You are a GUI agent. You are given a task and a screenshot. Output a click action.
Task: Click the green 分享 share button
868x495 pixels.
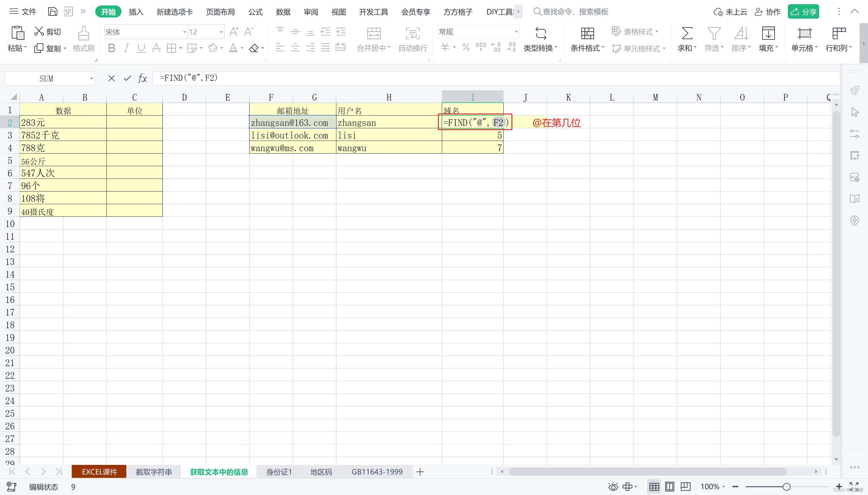coord(803,12)
